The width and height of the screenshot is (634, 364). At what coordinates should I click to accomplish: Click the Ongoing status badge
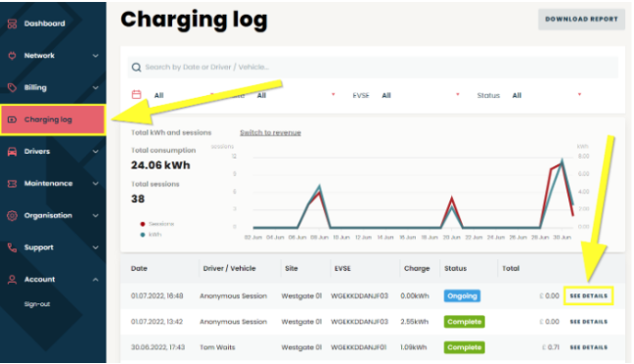pyautogui.click(x=462, y=296)
